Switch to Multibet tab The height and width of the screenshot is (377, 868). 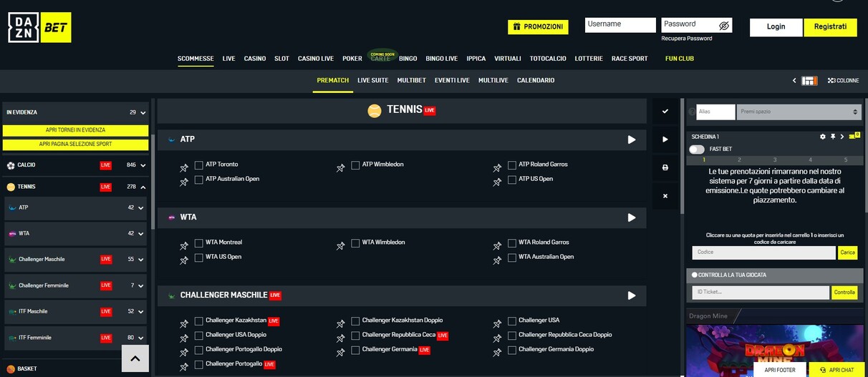(412, 81)
